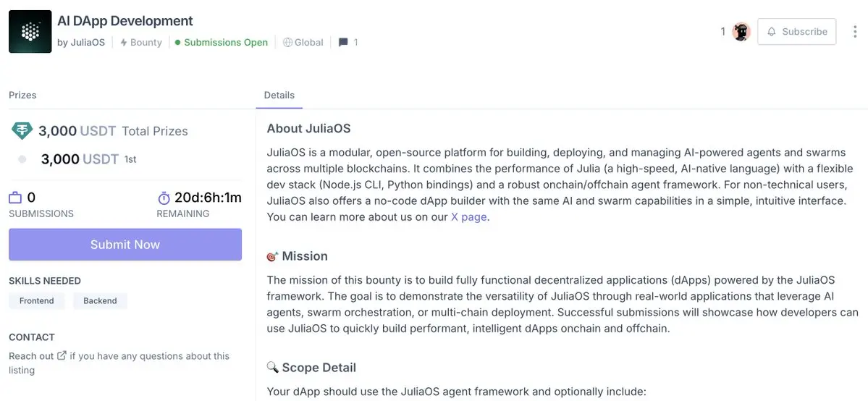Click the comment count '1' in header
868x401 pixels.
(355, 42)
